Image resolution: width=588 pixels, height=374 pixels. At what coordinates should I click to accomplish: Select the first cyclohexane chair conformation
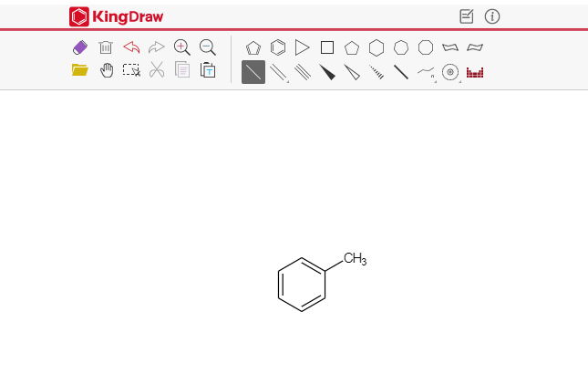[x=450, y=47]
